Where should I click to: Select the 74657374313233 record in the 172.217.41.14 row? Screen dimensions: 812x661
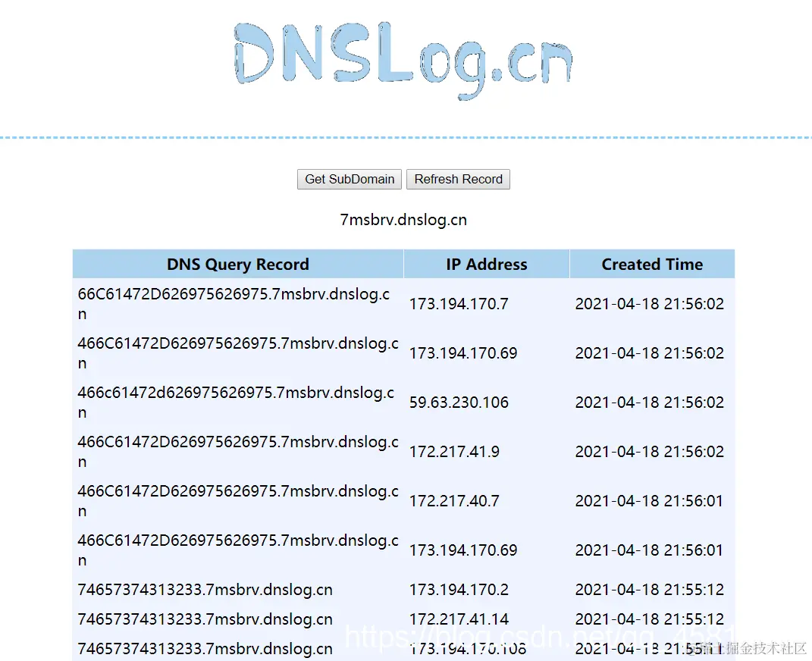205,619
